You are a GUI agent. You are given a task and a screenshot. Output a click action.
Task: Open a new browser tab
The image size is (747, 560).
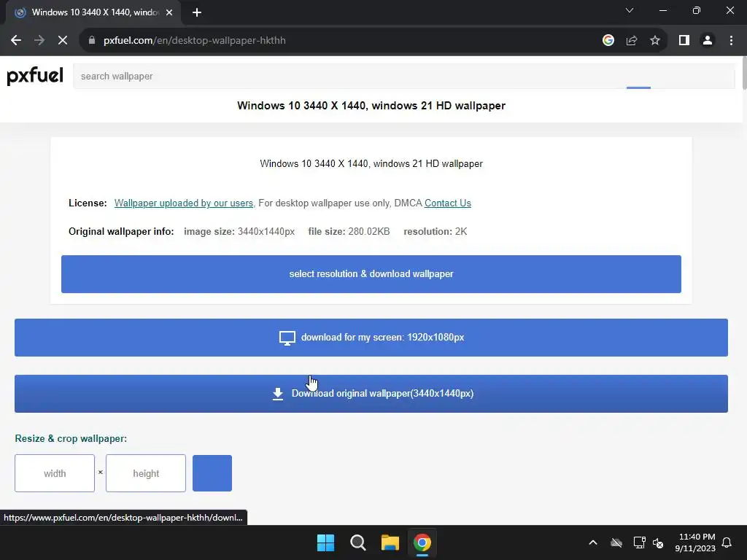pyautogui.click(x=197, y=12)
